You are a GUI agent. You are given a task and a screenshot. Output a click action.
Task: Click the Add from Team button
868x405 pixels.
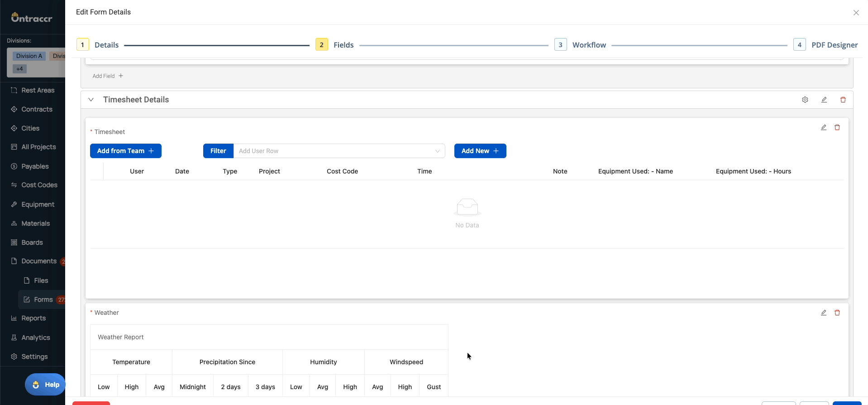click(x=125, y=151)
